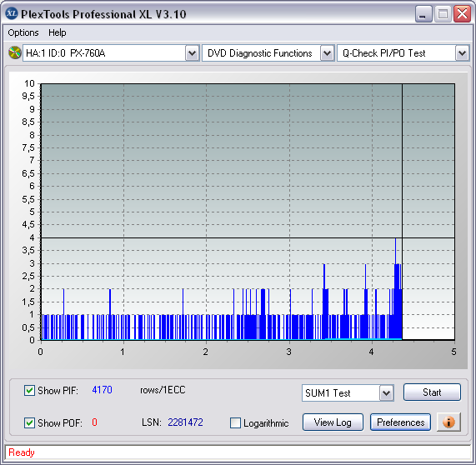Click the orange info icon button
This screenshot has width=476, height=465.
448,422
